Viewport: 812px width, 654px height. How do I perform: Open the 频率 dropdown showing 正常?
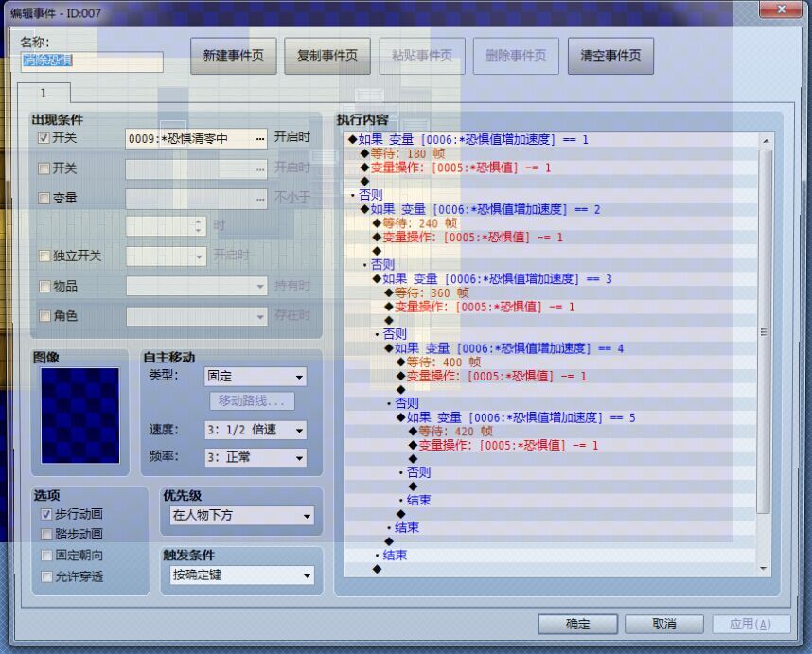coord(256,457)
